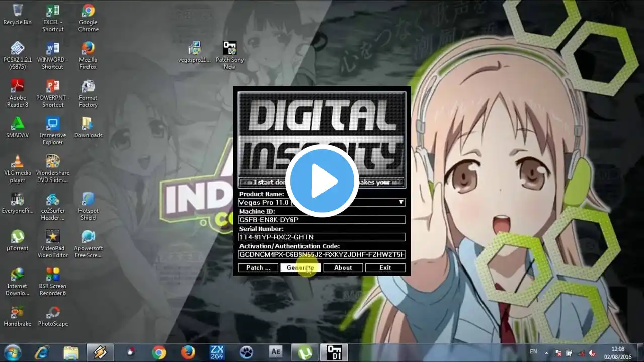
Task: Select the Adobe Reader 8 icon
Action: pyautogui.click(x=17, y=93)
